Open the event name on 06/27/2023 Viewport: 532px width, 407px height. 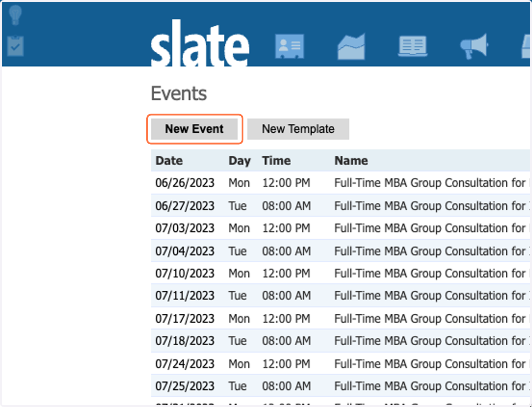[x=432, y=206]
